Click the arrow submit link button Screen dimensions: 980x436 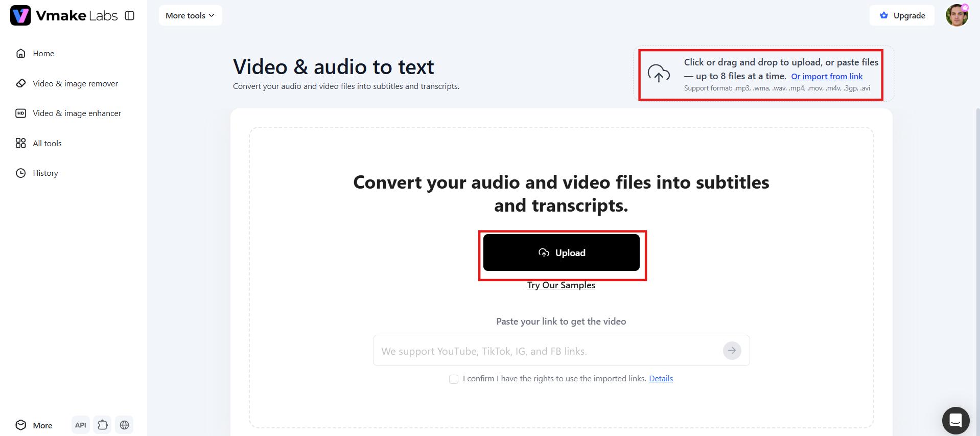click(732, 351)
